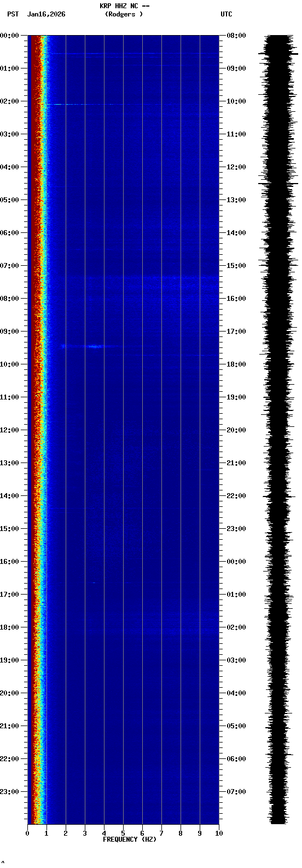
Task: Click the 'Jan16,2026' date label
Action: 46,14
